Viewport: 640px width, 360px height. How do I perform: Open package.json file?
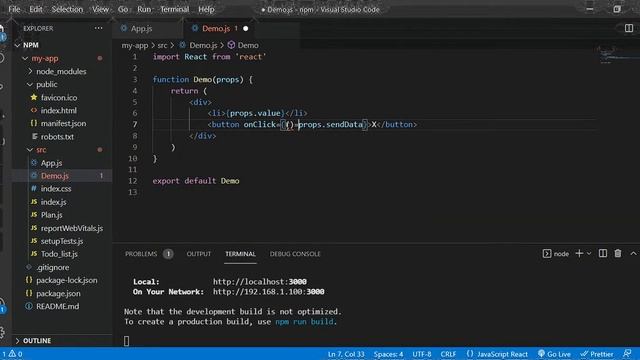tap(58, 293)
